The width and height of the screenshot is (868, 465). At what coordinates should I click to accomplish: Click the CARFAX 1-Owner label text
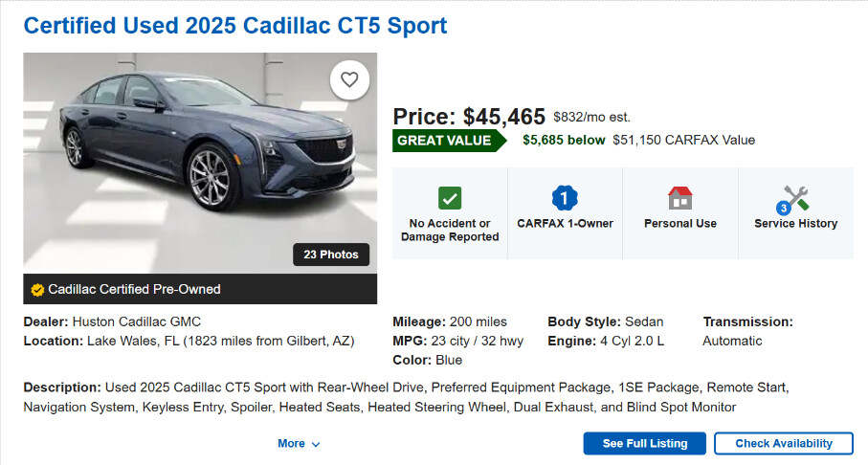(565, 224)
